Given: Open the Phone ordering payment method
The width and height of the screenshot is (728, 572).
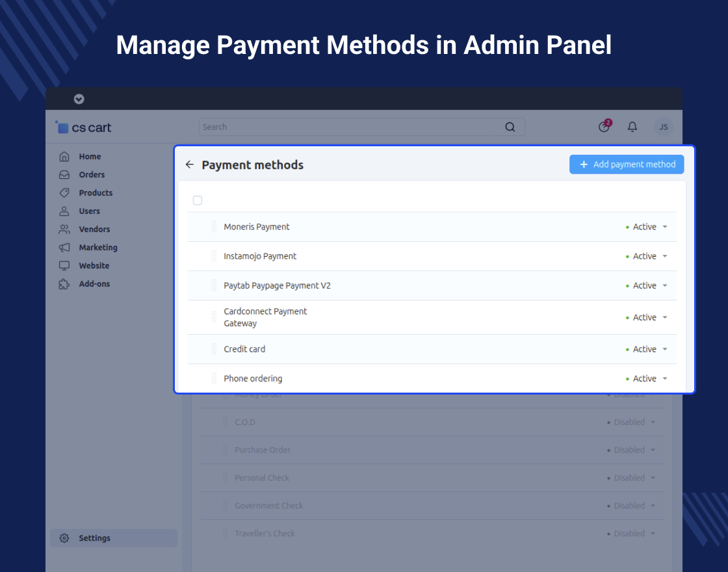Looking at the screenshot, I should coord(253,379).
